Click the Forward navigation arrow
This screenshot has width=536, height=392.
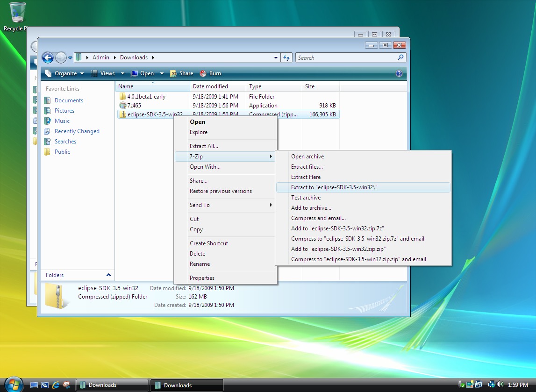tap(61, 58)
